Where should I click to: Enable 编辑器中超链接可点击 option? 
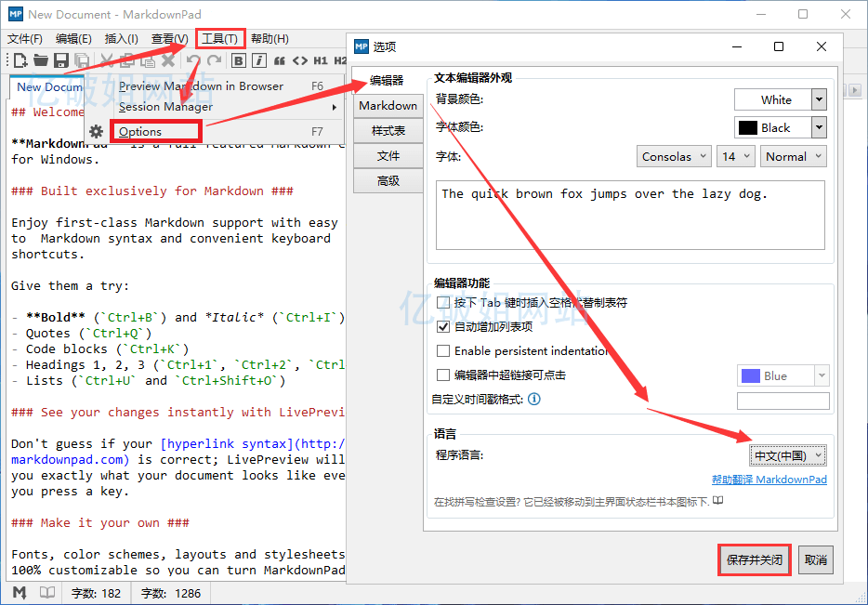click(443, 375)
